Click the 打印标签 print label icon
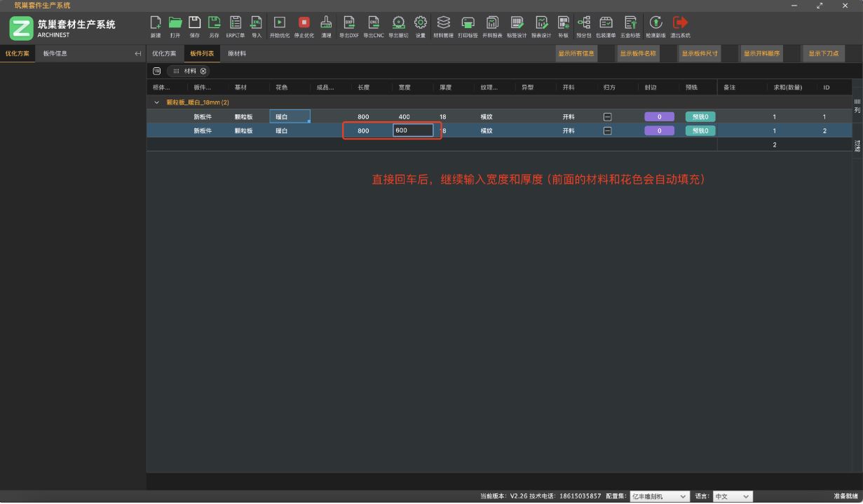This screenshot has width=863, height=504. pos(468,23)
